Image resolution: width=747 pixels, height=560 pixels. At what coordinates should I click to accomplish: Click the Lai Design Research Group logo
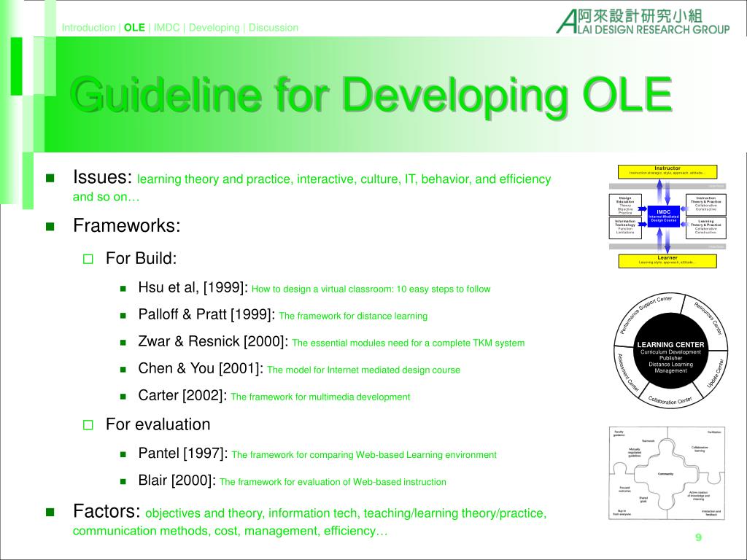click(x=643, y=21)
